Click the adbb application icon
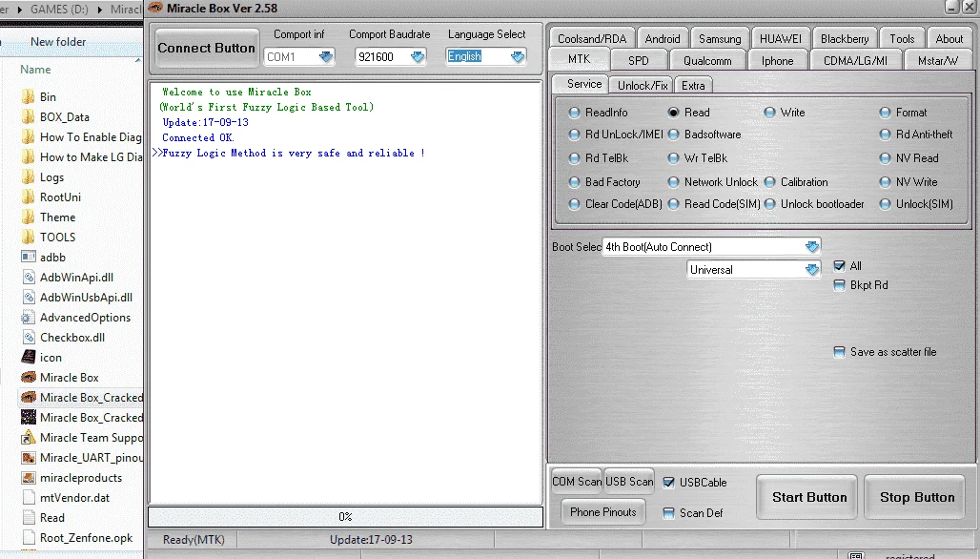This screenshot has width=980, height=559. pyautogui.click(x=29, y=257)
